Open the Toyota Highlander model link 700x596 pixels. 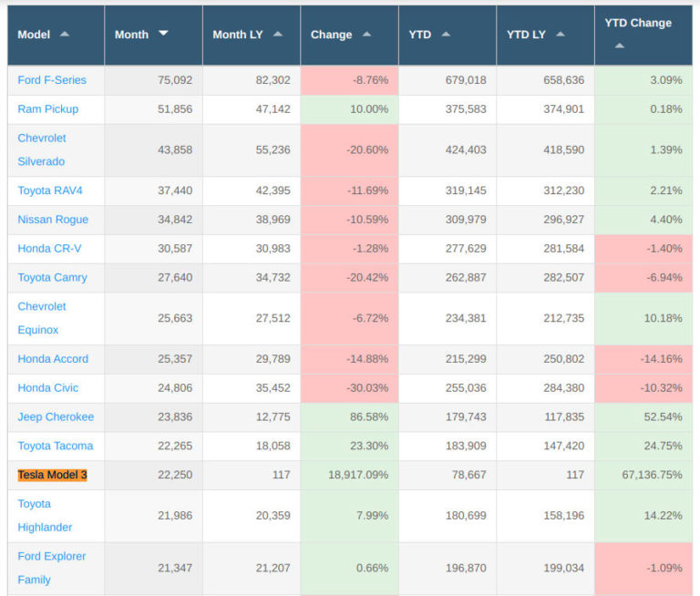coord(45,515)
